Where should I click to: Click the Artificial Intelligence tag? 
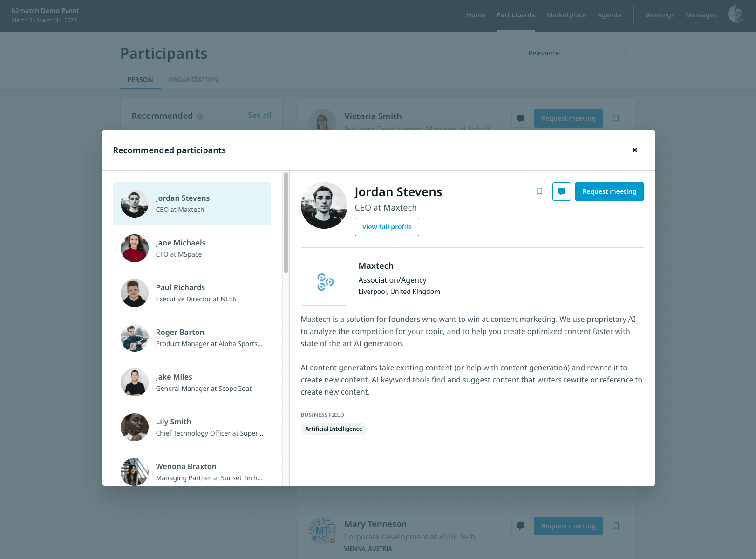(x=334, y=429)
